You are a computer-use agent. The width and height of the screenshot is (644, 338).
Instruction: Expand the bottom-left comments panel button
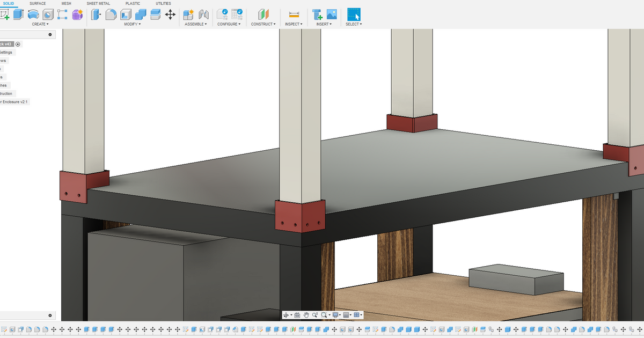click(x=50, y=315)
